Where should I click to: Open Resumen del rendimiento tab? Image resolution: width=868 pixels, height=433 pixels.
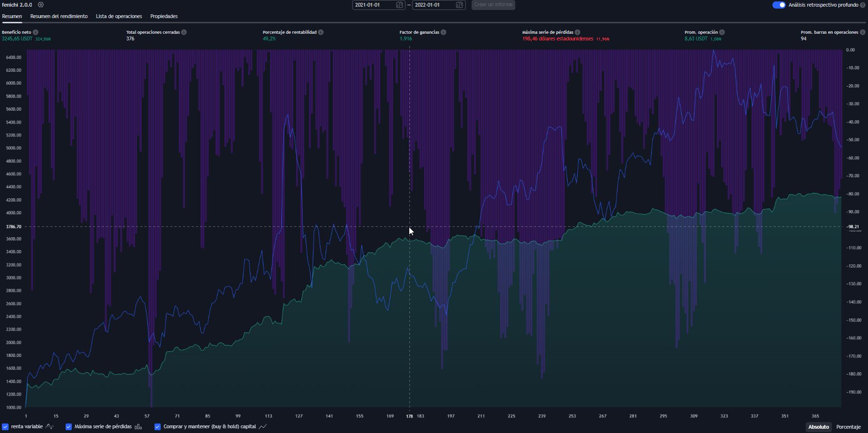59,16
